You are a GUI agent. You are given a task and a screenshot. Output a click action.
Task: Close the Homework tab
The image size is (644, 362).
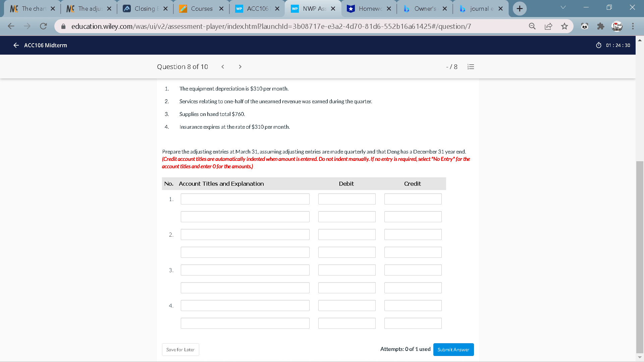(389, 9)
